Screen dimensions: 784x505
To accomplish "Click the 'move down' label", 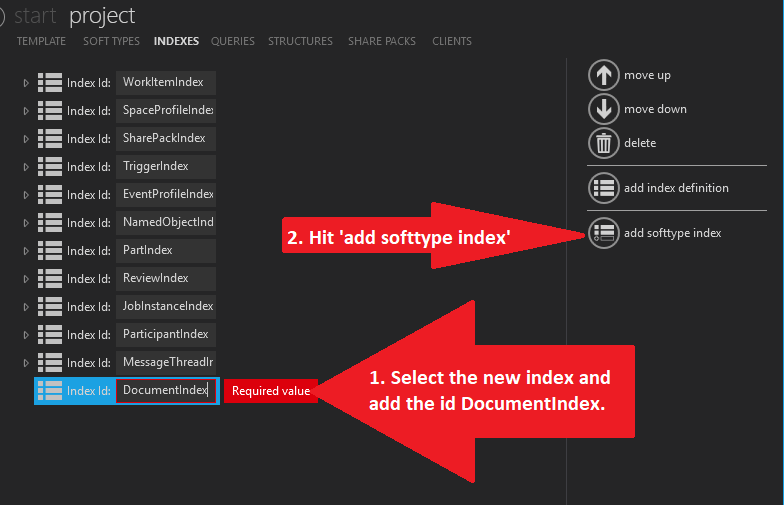I will point(655,109).
